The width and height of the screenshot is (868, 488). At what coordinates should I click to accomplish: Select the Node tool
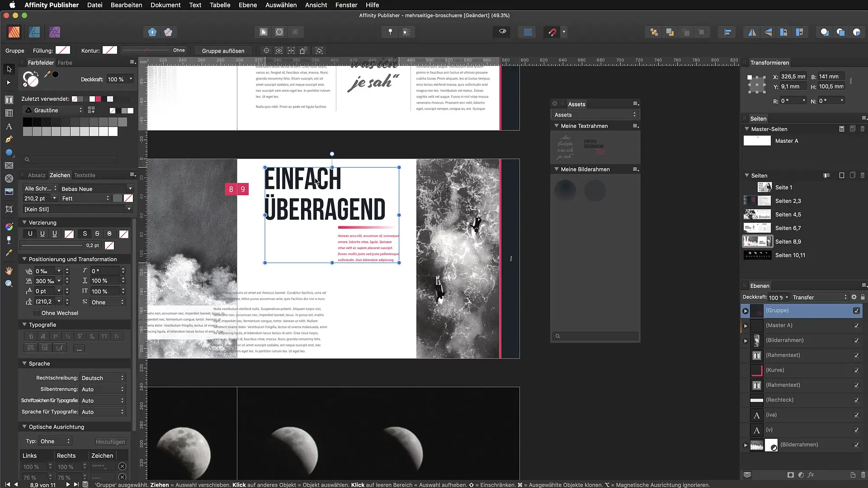point(9,83)
